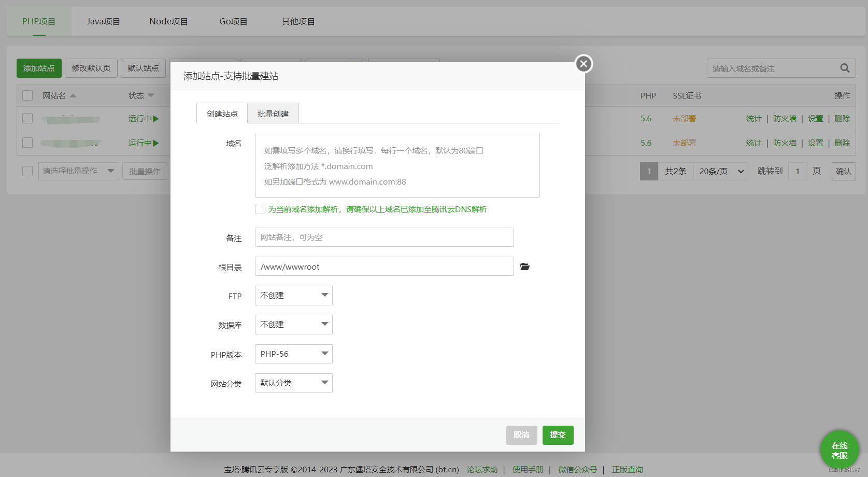The image size is (868, 477).
Task: Sort by 状态 arrow icon
Action: (x=151, y=95)
